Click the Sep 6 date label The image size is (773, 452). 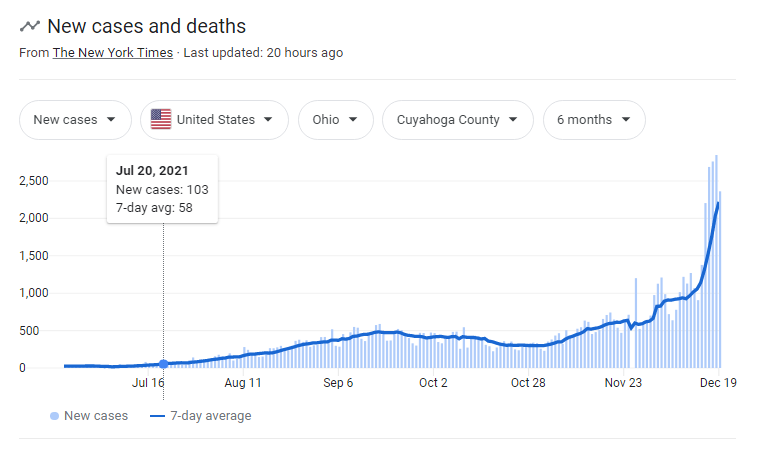point(338,383)
